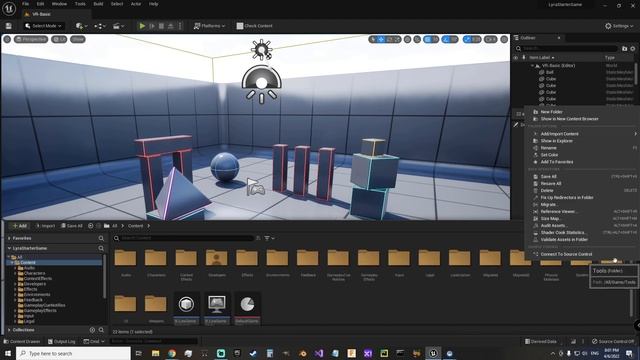Sort Outliner by the Item Label column

pos(541,58)
